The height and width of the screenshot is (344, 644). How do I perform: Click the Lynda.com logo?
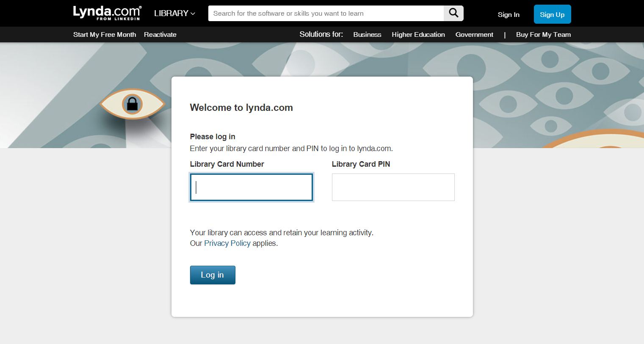[x=107, y=13]
